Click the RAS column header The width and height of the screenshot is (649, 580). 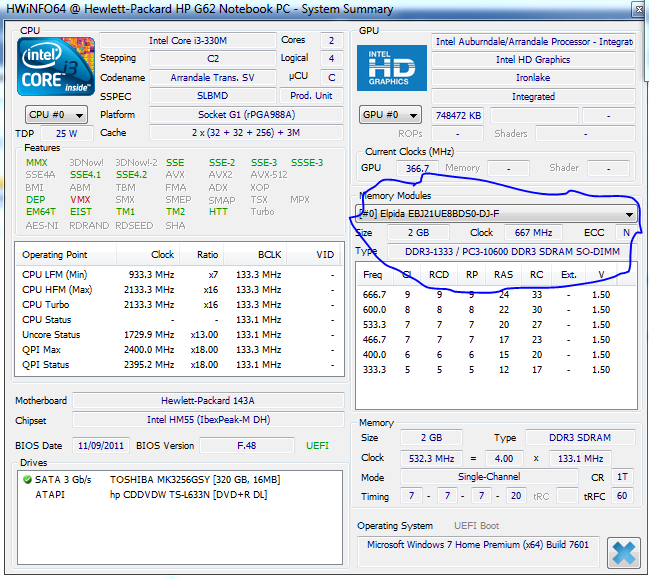pos(503,275)
